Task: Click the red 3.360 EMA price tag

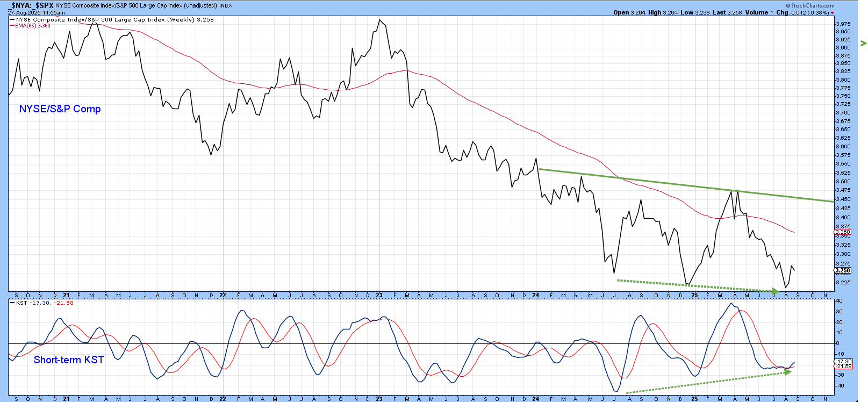Action: pos(843,232)
